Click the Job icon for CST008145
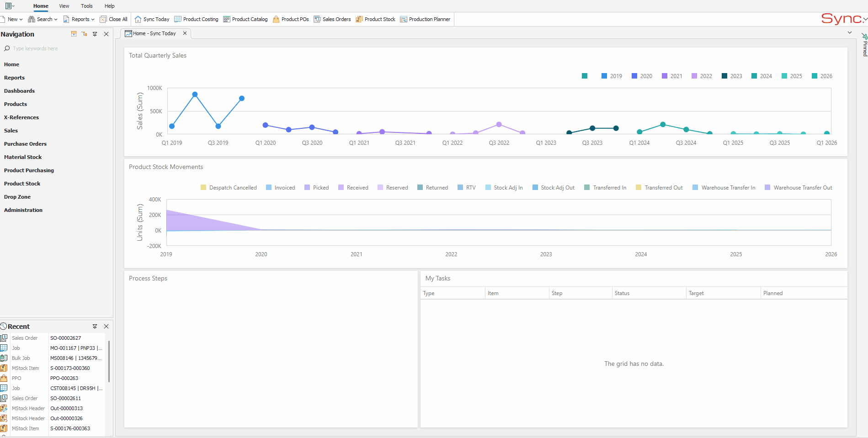Viewport: 868px width, 438px height. (4, 388)
